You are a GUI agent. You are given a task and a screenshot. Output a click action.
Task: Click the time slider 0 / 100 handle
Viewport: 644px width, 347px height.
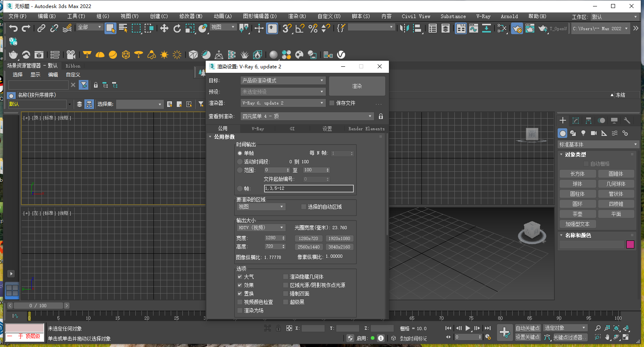38,306
